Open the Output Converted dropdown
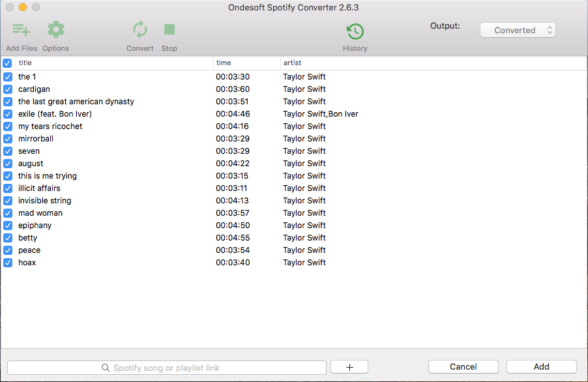 pos(518,31)
